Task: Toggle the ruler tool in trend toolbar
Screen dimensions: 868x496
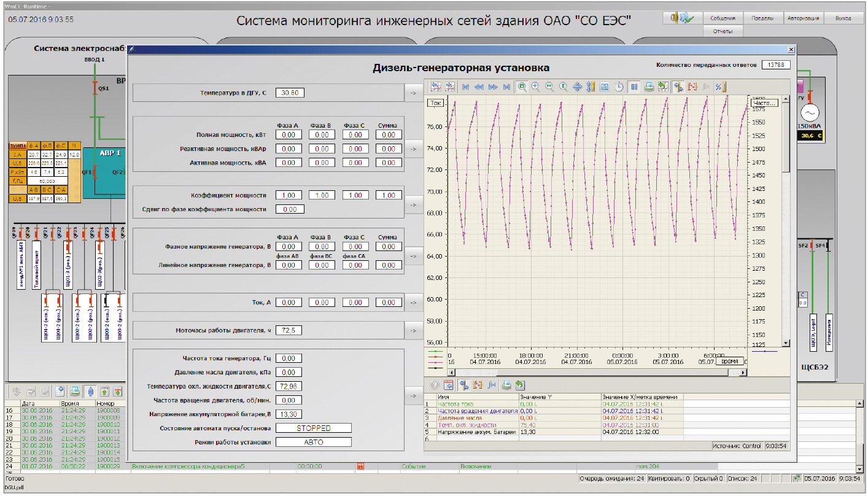Action: [678, 87]
